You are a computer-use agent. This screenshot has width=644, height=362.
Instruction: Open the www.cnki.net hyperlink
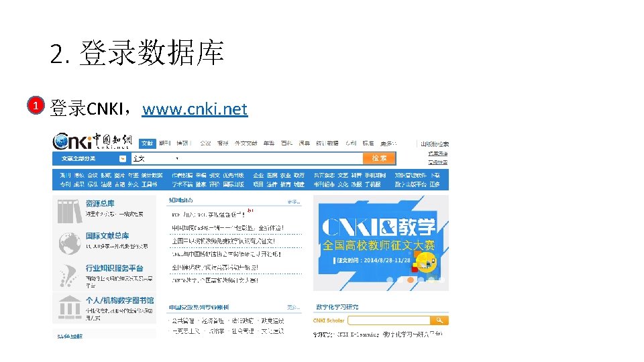pos(195,109)
